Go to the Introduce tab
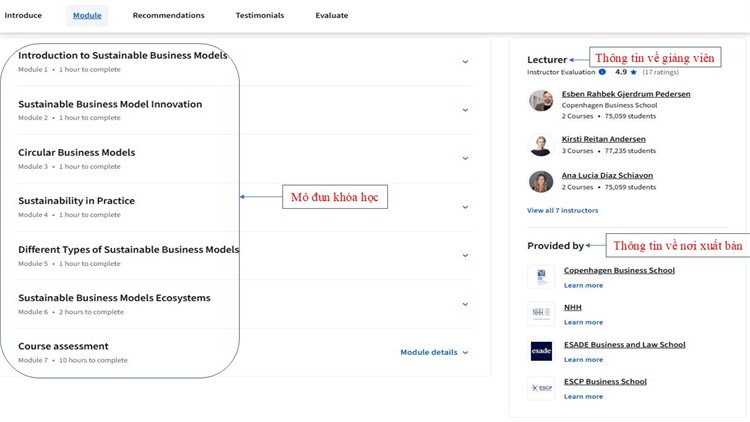 [23, 16]
